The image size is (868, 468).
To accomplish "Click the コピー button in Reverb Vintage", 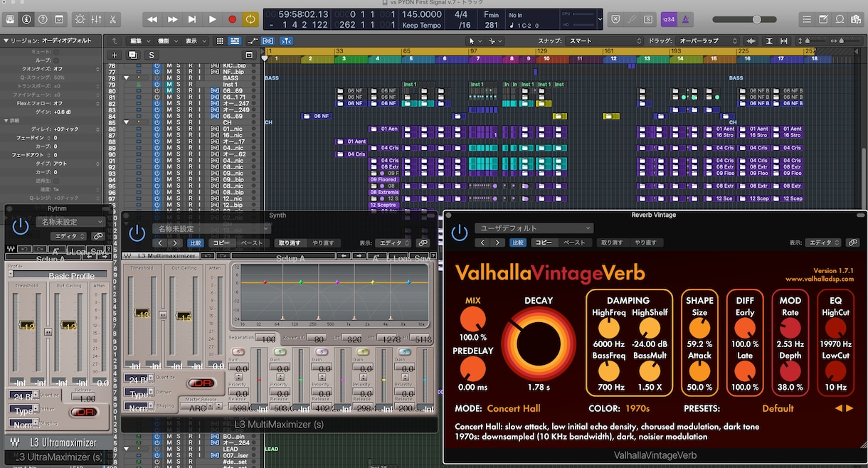I will tap(544, 243).
